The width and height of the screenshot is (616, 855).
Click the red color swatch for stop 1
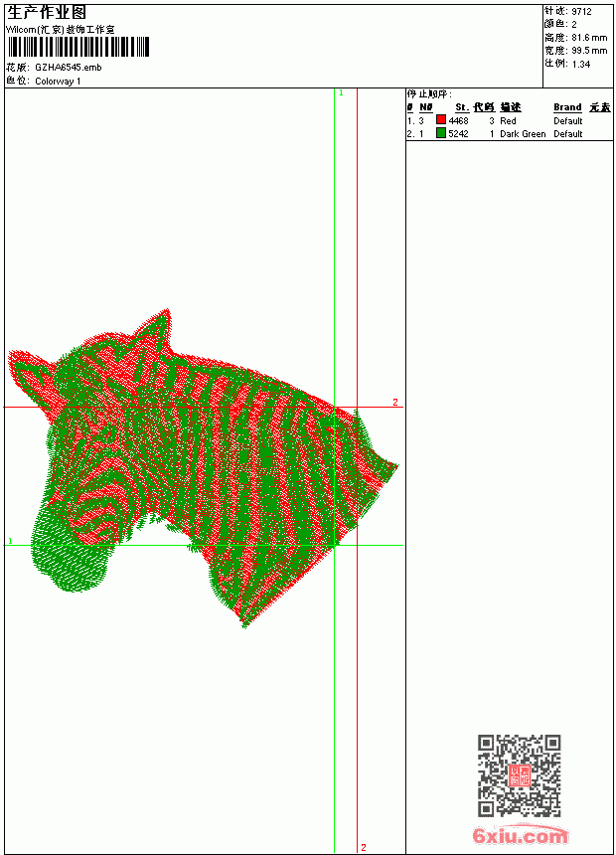441,120
